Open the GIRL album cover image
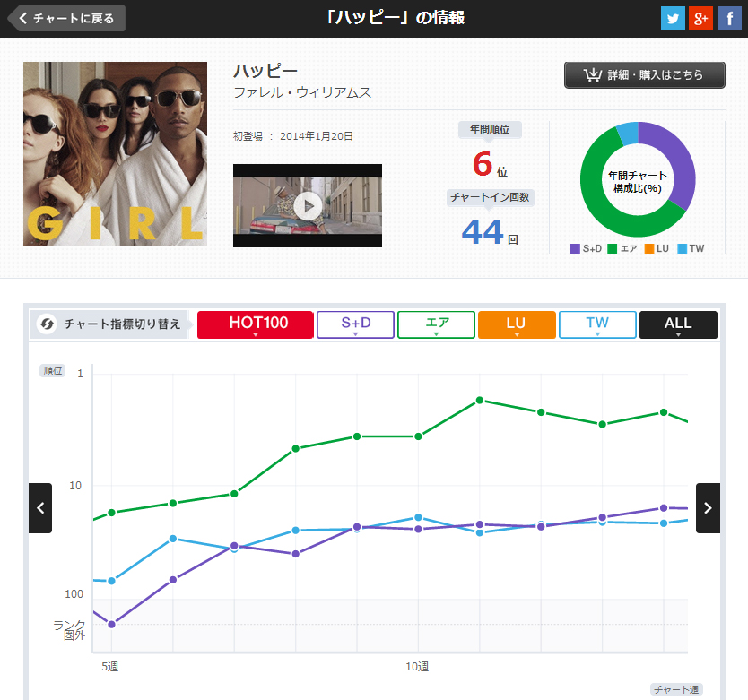Viewport: 748px width, 700px height. click(x=115, y=153)
